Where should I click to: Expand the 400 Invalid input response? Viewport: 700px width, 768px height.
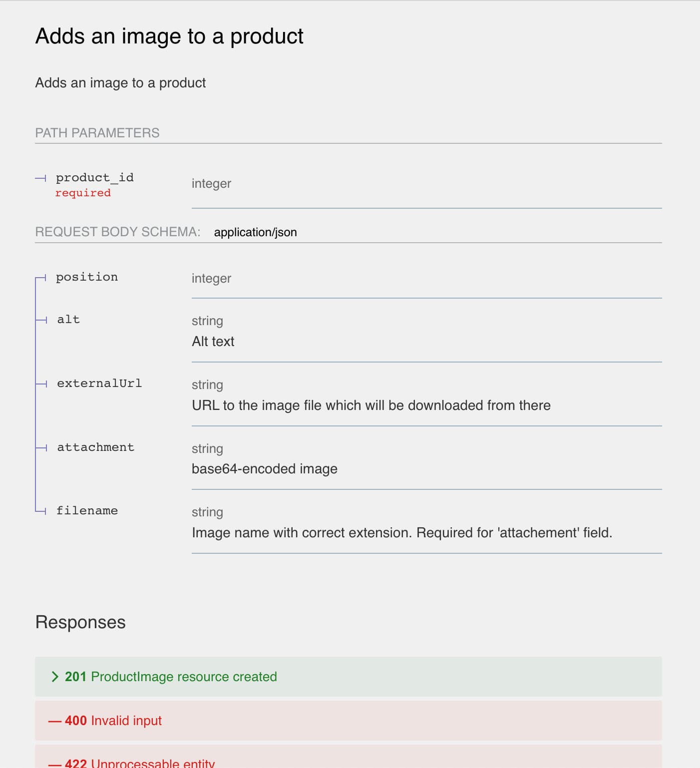[x=113, y=721]
